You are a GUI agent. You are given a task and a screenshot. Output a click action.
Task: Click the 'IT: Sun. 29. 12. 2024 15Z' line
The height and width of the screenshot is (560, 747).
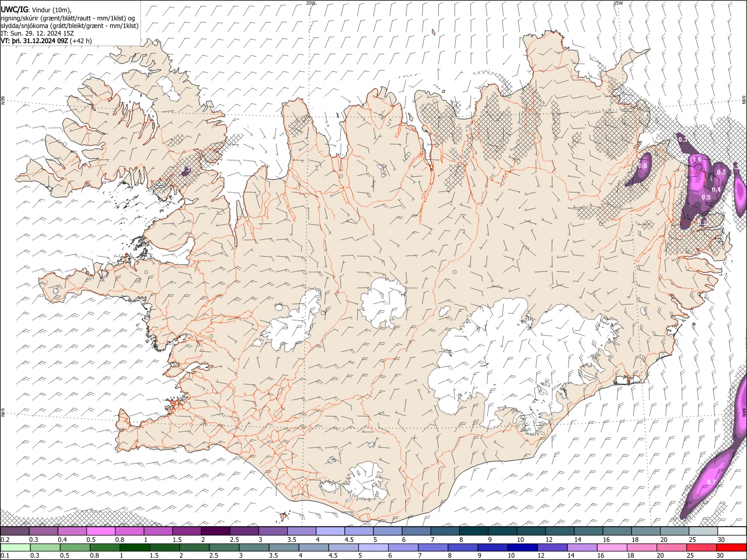tap(37, 33)
